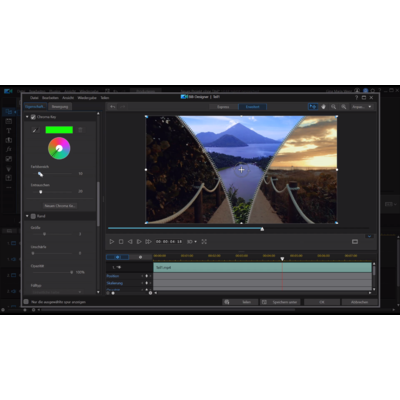
Task: Stop the preview playback
Action: [x=121, y=241]
